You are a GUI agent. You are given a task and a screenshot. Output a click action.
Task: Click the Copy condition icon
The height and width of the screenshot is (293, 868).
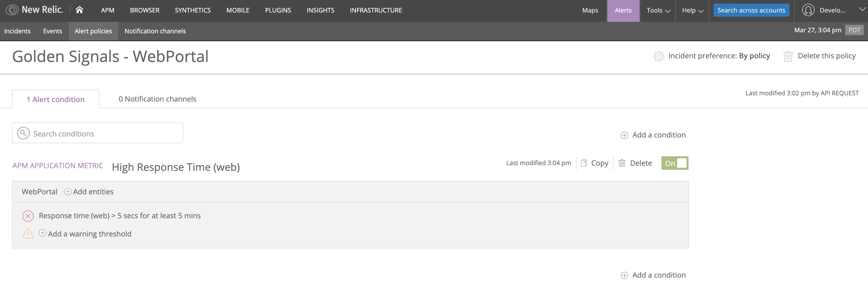[584, 163]
